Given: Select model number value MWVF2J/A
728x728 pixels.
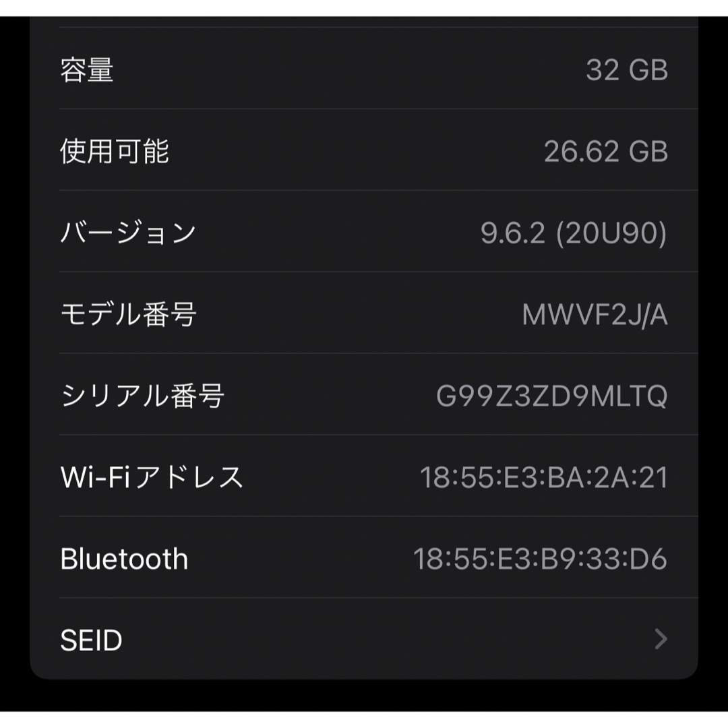Looking at the screenshot, I should click(595, 315).
